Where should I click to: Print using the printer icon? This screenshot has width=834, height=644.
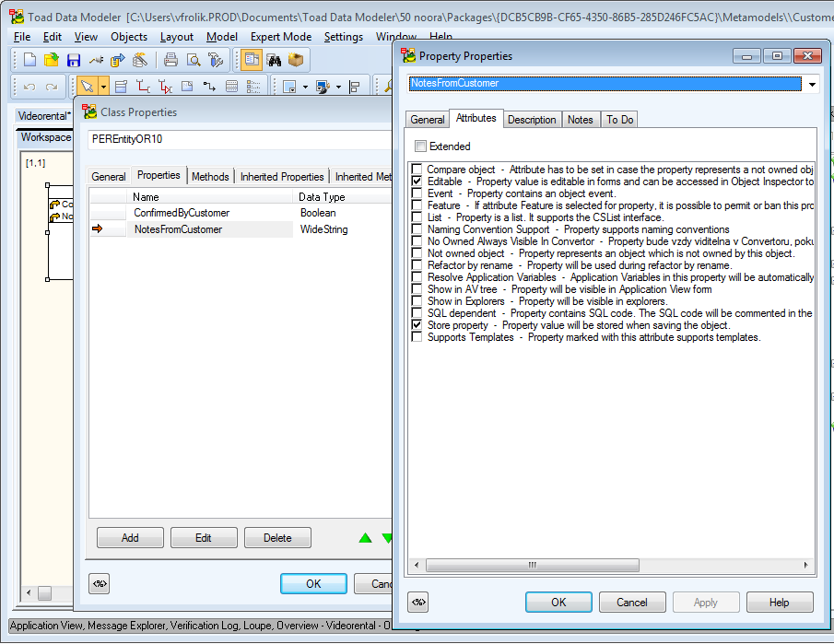pyautogui.click(x=170, y=60)
